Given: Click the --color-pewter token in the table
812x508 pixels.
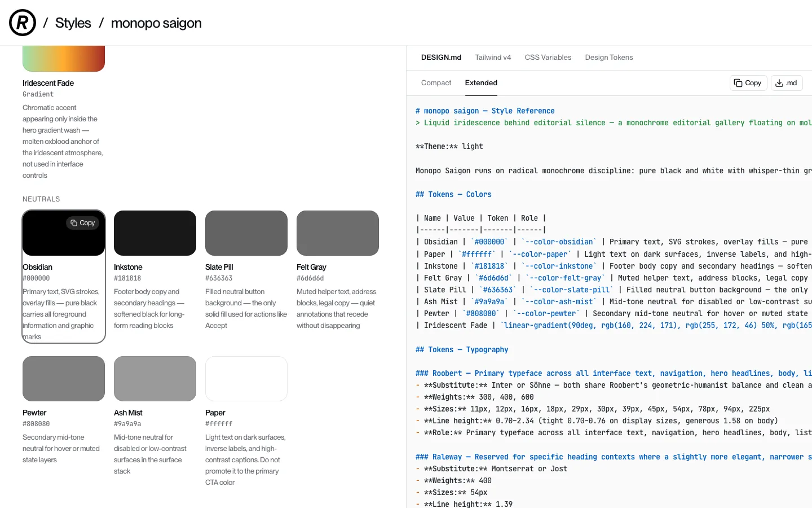Looking at the screenshot, I should [546, 314].
